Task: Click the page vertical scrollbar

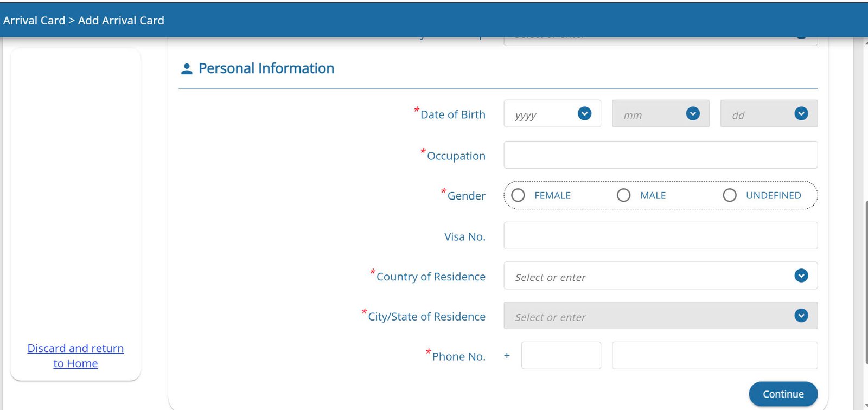Action: (866, 282)
